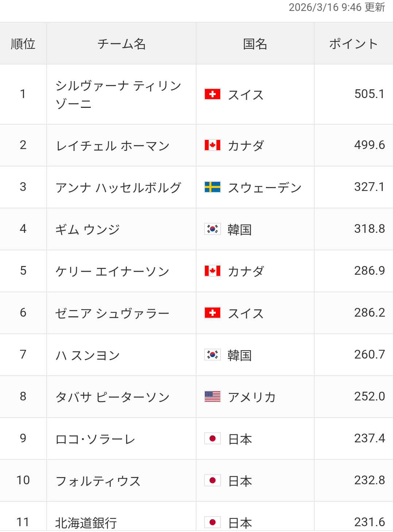Click the Japanese flag in the フォルティウス row
The width and height of the screenshot is (393, 532).
click(213, 480)
